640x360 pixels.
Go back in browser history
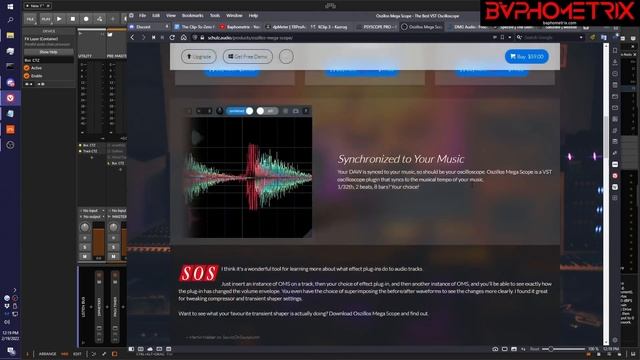point(132,38)
